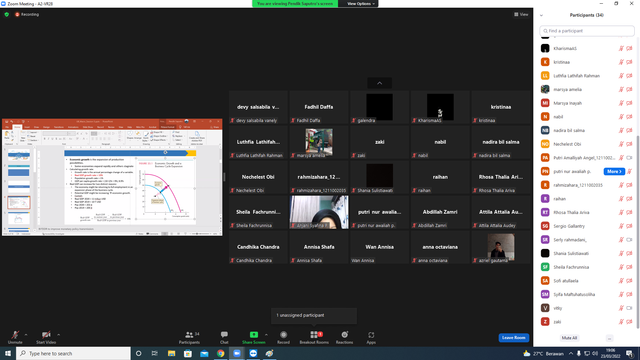
Task: Click the Fadhil Daffa participant tile
Action: click(x=319, y=107)
